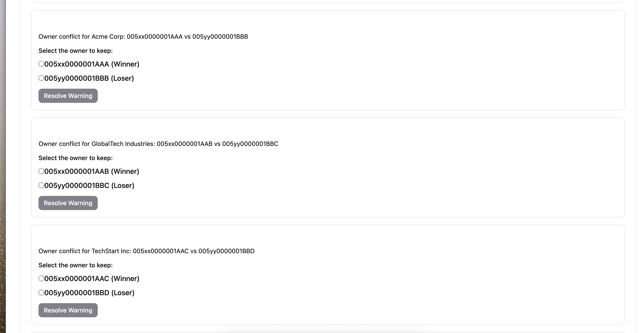Click 'Select the owner to keep' in Acme card
Screen dimensions: 644x333
click(x=75, y=51)
